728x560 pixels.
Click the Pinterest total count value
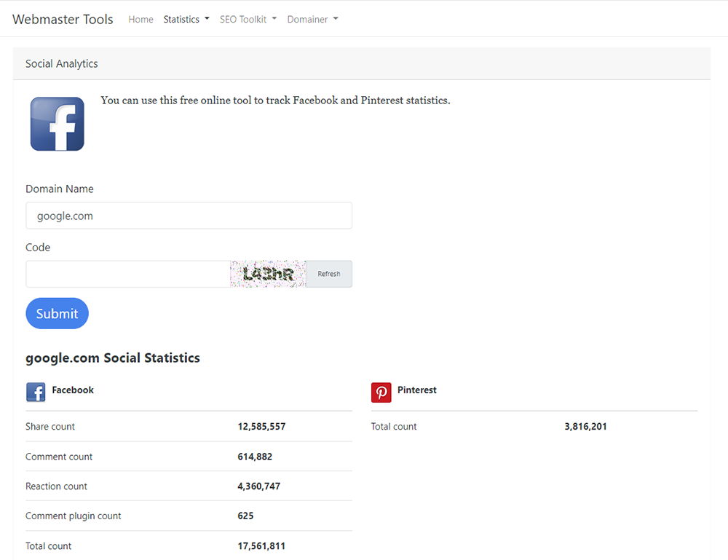[585, 427]
